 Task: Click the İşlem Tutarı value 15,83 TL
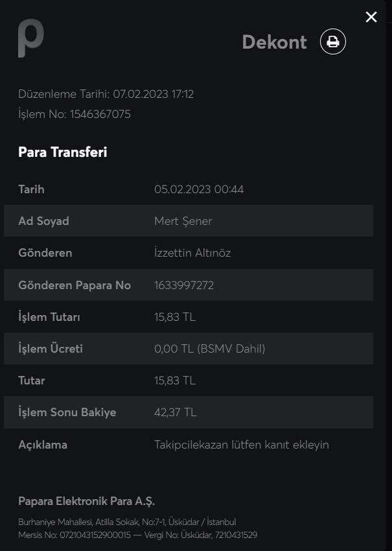(175, 317)
